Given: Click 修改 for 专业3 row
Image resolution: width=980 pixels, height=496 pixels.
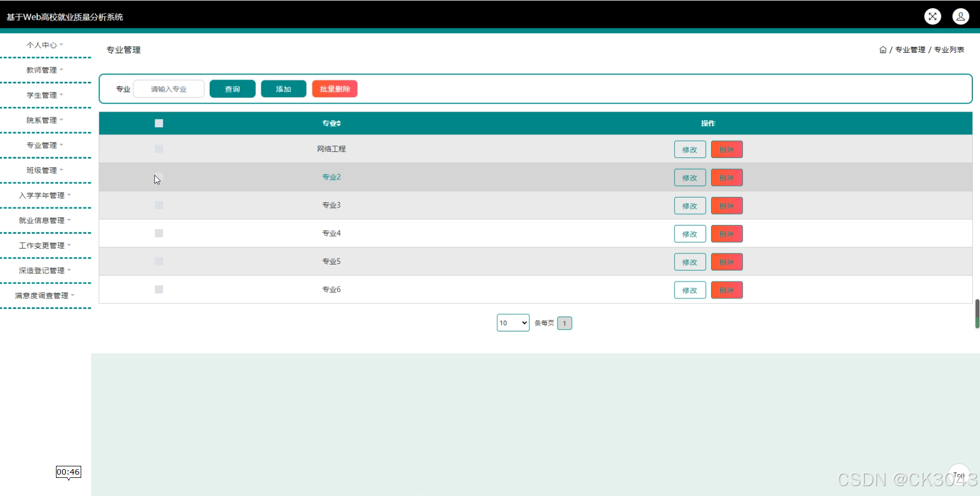Looking at the screenshot, I should (x=690, y=206).
